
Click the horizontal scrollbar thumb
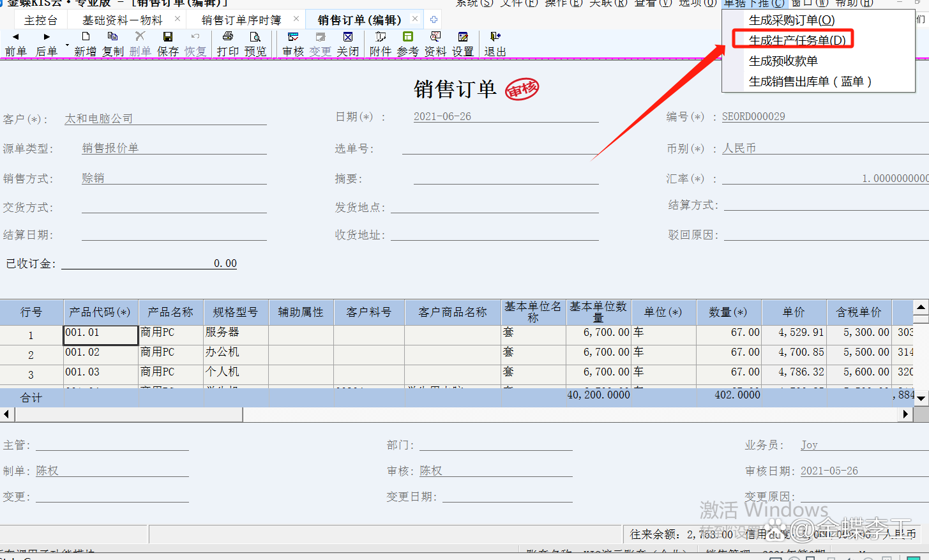coord(128,414)
